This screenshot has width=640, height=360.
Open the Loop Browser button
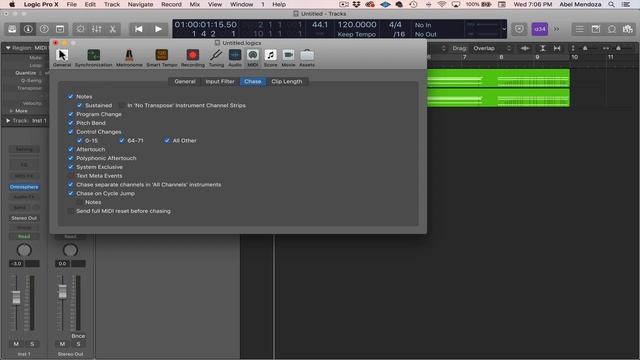click(611, 29)
